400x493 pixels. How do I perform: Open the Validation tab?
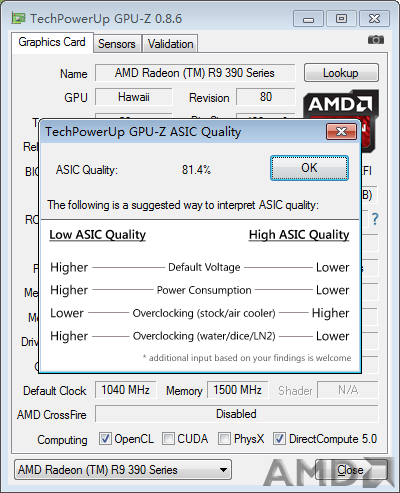(170, 44)
